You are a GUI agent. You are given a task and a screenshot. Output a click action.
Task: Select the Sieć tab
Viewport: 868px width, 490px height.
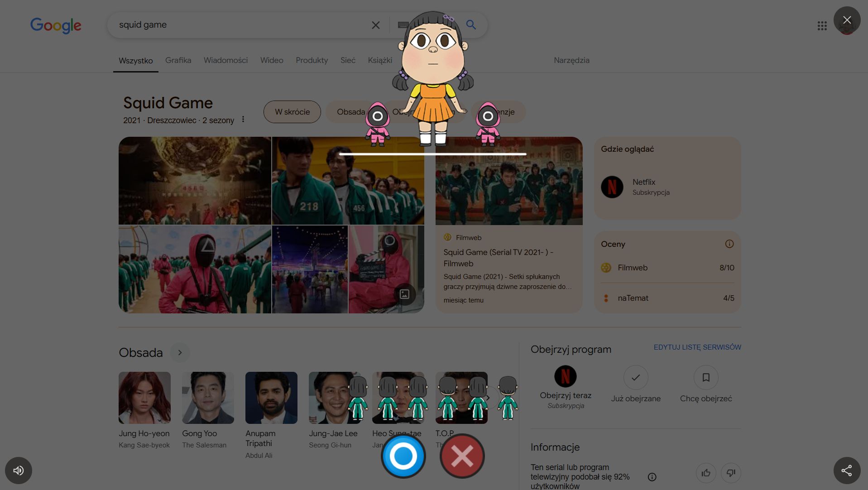[x=348, y=60]
